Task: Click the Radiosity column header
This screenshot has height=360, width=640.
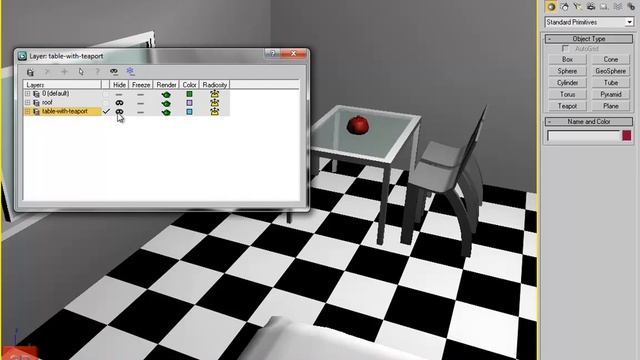Action: point(215,85)
